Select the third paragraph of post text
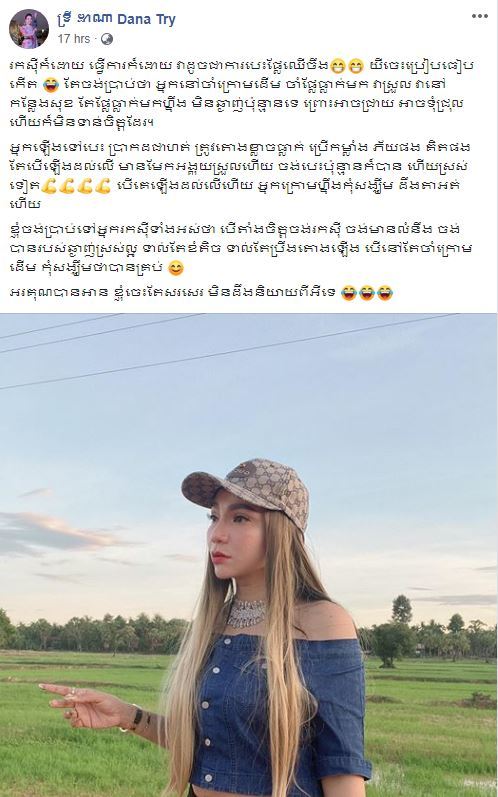498x797 pixels. point(241,249)
